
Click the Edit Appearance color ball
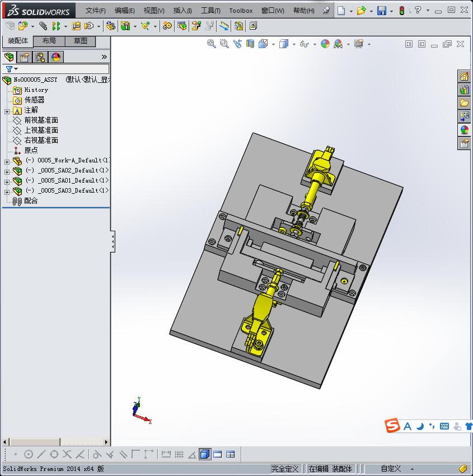click(x=325, y=44)
